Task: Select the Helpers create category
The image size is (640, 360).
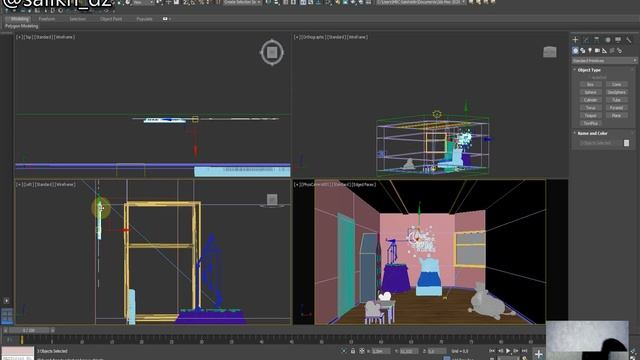Action: [604, 51]
